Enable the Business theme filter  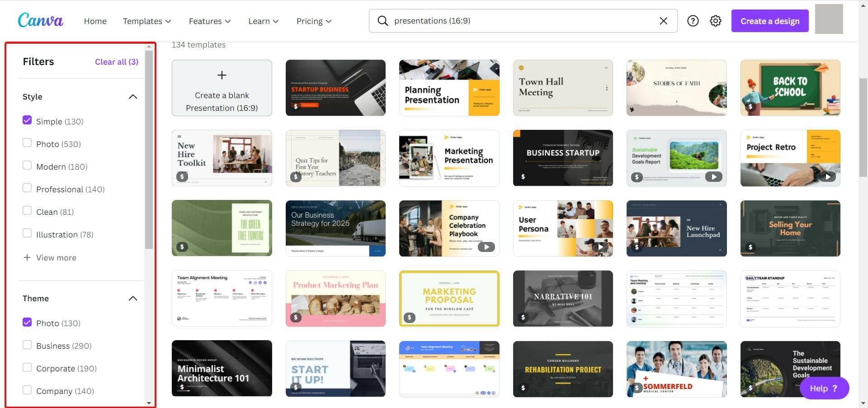(27, 345)
